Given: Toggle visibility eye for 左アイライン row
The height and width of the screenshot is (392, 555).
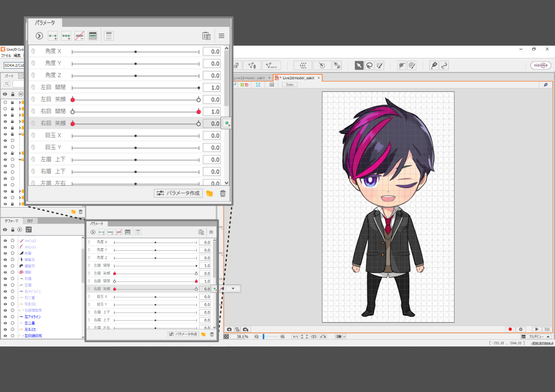Looking at the screenshot, I should [x=5, y=317].
